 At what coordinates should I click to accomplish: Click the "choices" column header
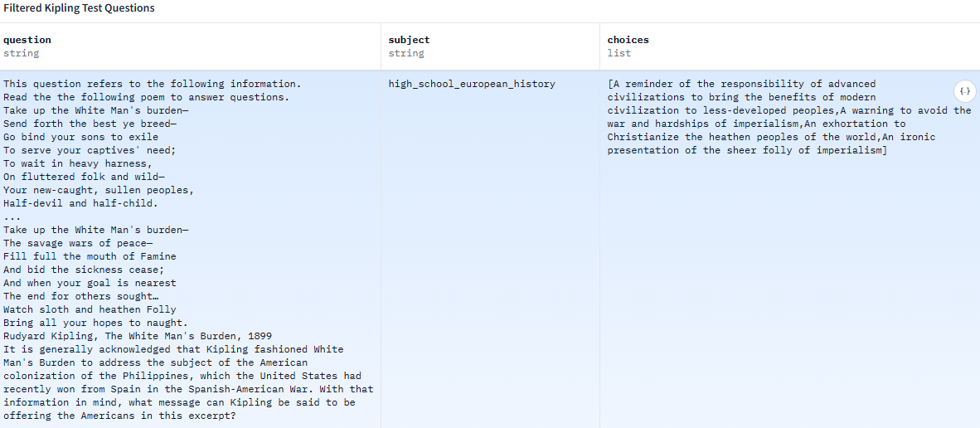(628, 40)
